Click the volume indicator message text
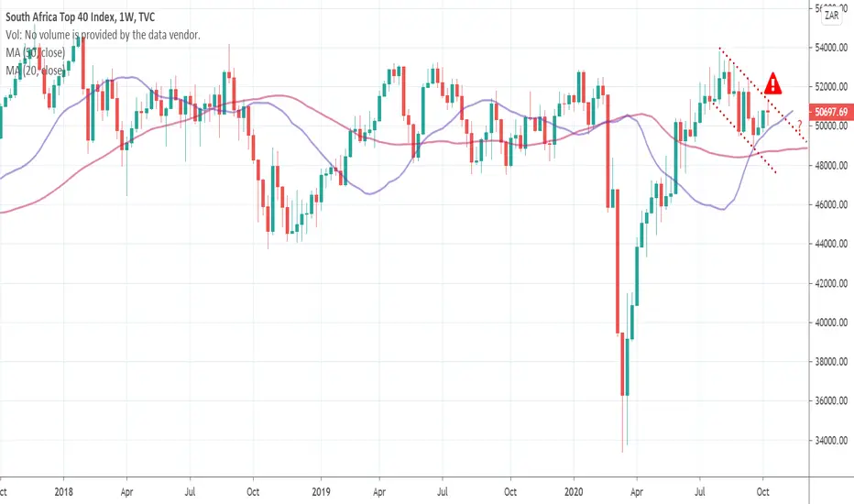 pyautogui.click(x=103, y=35)
